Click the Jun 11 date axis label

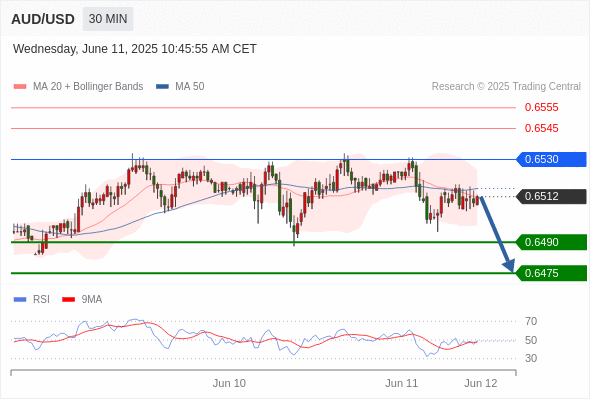401,383
